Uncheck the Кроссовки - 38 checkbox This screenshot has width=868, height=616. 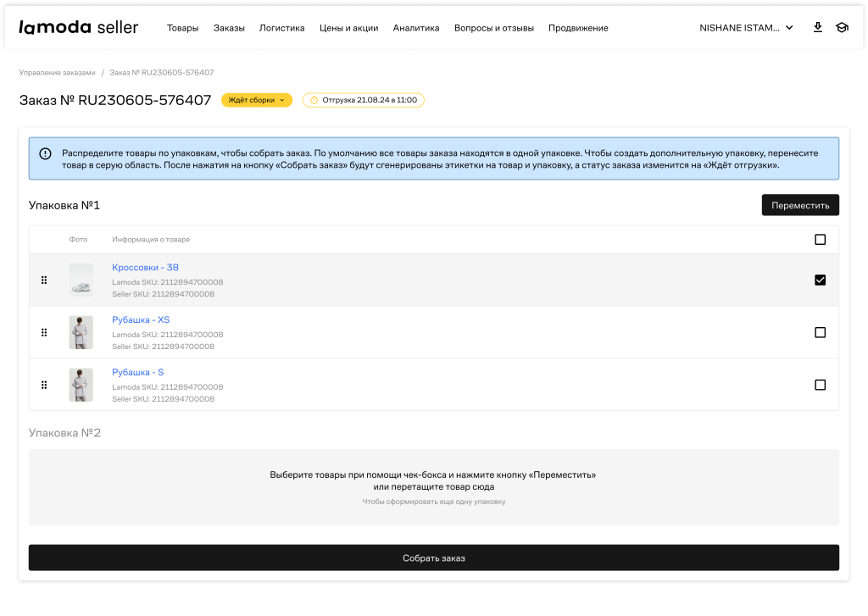tap(820, 280)
